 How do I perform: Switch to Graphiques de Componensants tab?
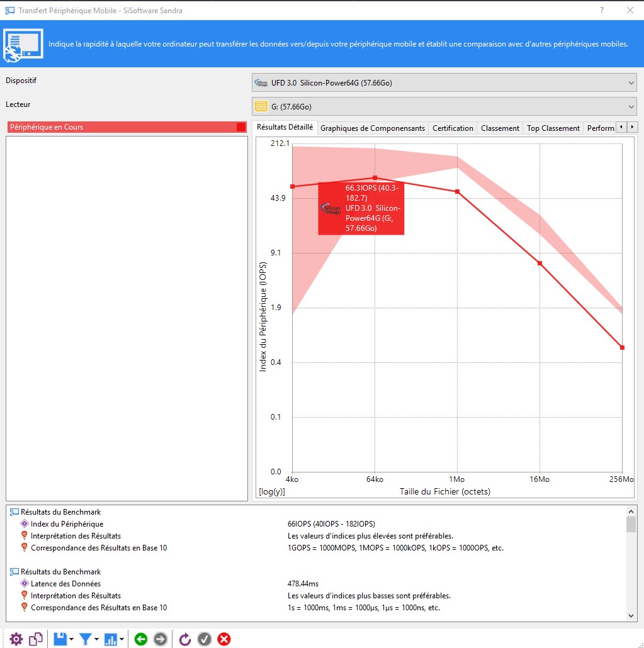[x=372, y=128]
